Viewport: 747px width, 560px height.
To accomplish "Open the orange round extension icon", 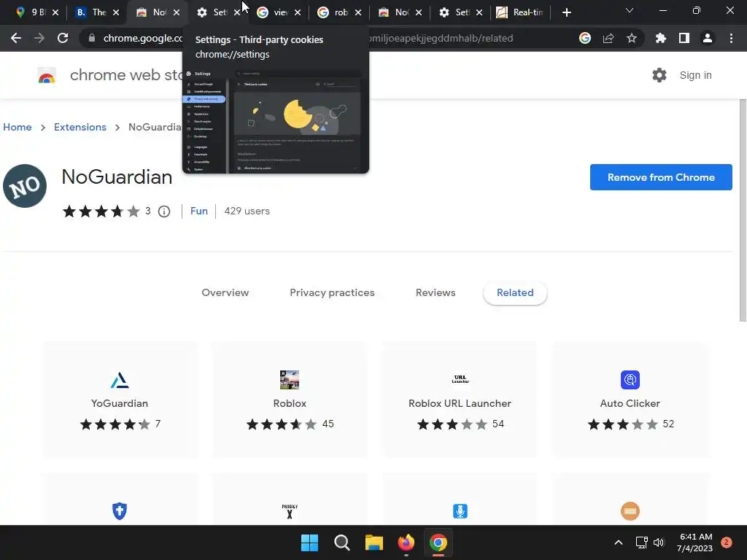I will (x=630, y=511).
